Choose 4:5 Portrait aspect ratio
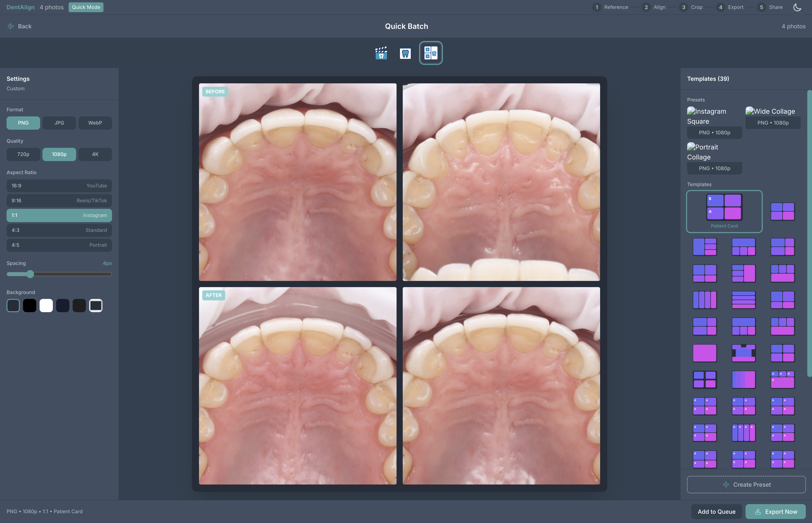The width and height of the screenshot is (812, 523). point(59,245)
